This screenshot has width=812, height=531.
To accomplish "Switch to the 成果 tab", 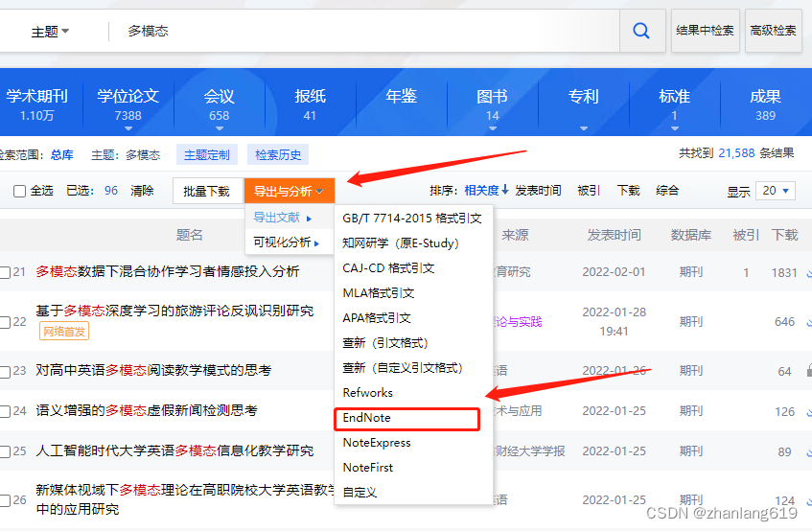I will [x=765, y=104].
